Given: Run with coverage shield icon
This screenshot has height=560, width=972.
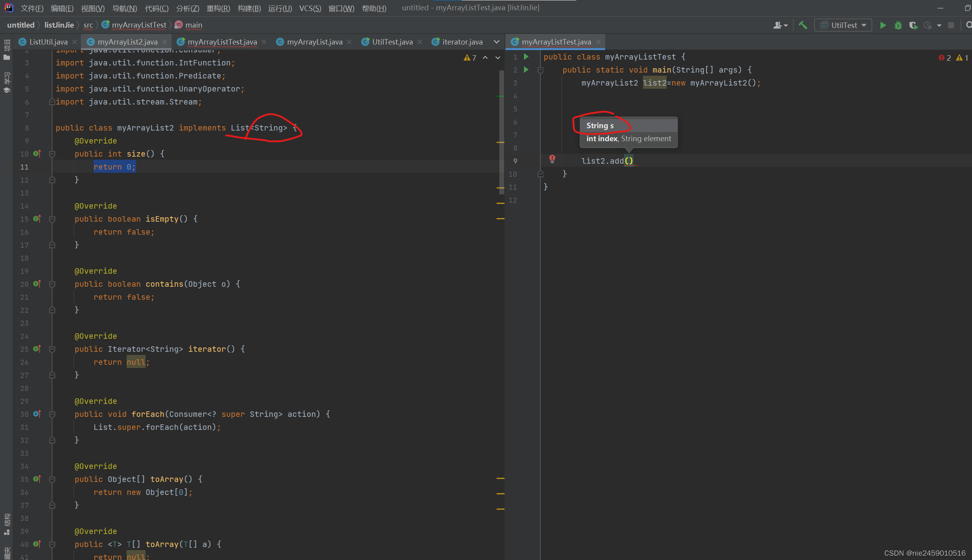Looking at the screenshot, I should 913,25.
